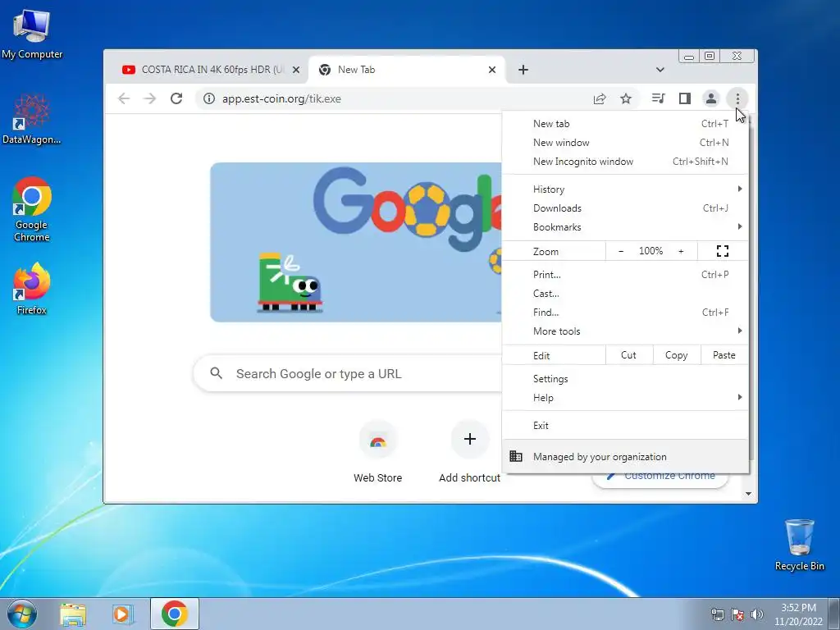Select Print... in the menu
This screenshot has height=630, width=840.
[x=626, y=274]
